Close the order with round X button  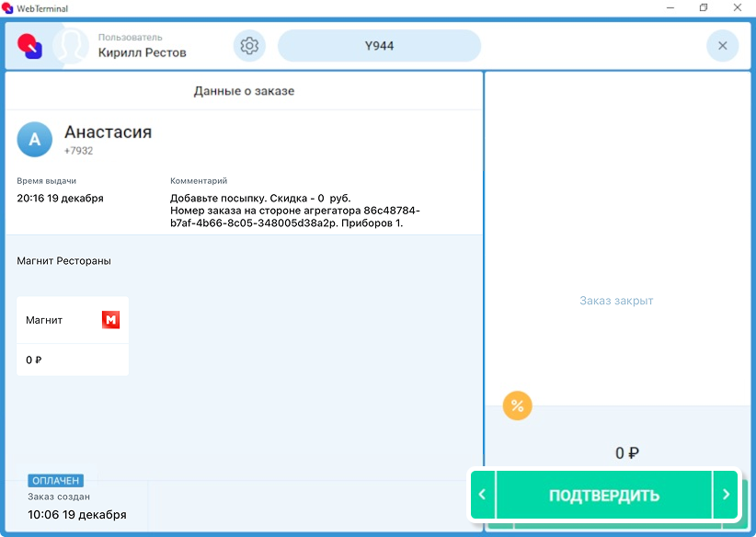[722, 46]
